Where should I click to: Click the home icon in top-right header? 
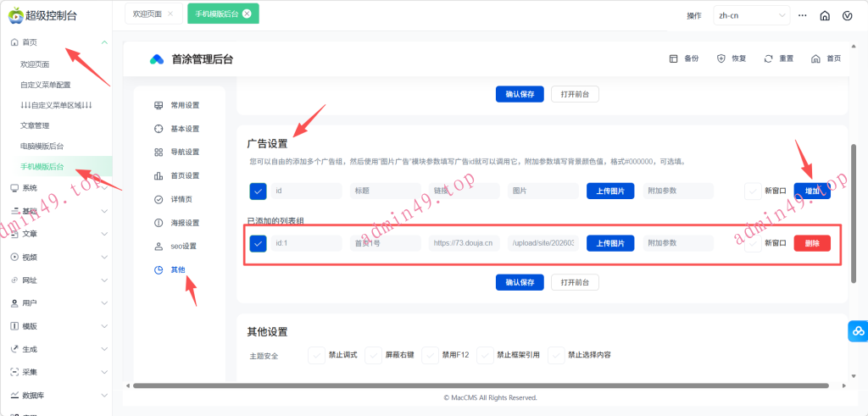[x=824, y=15]
